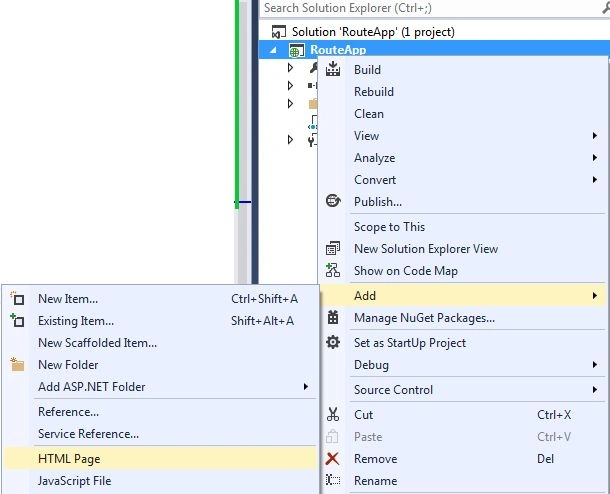Screen dimensions: 610x494
Task: Choose Clean from the context menu
Action: (x=463, y=114)
